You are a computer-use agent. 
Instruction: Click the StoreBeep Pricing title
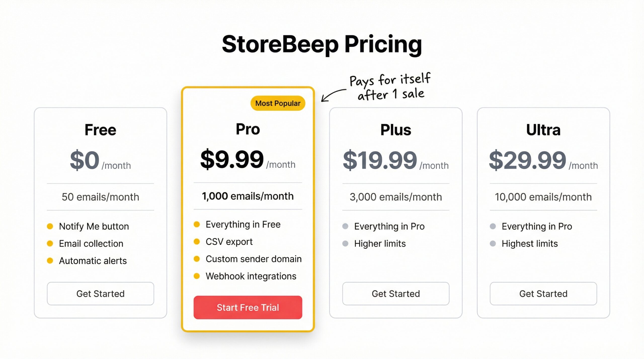(322, 45)
